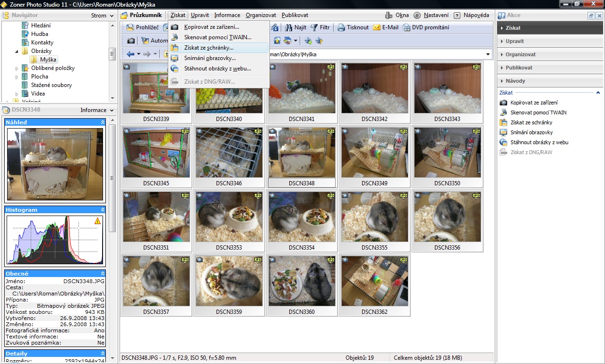Expand the Plocha tree node

click(17, 77)
